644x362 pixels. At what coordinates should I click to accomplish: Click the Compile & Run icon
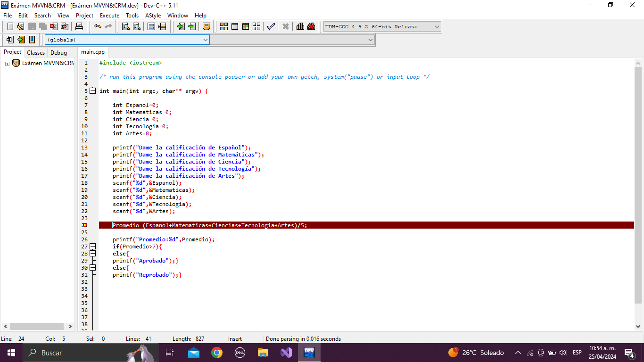pyautogui.click(x=245, y=26)
